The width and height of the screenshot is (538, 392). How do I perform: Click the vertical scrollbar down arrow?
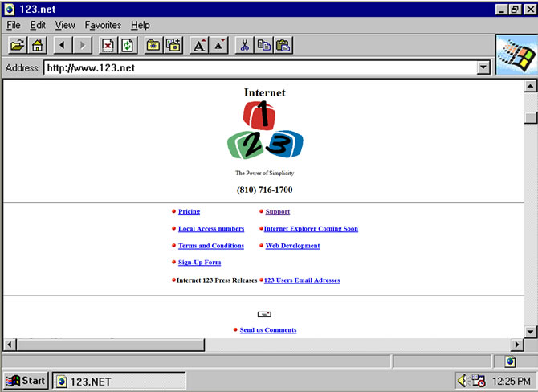tap(530, 332)
